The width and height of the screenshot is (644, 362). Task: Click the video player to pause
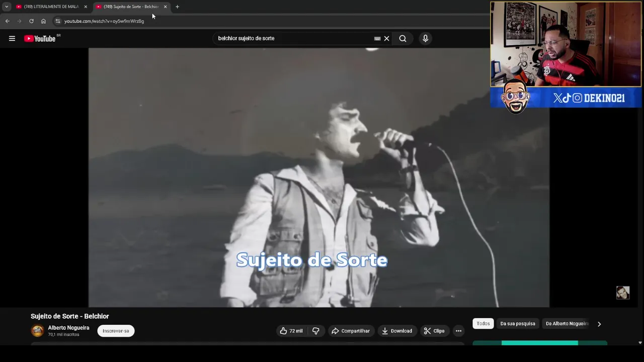click(319, 177)
